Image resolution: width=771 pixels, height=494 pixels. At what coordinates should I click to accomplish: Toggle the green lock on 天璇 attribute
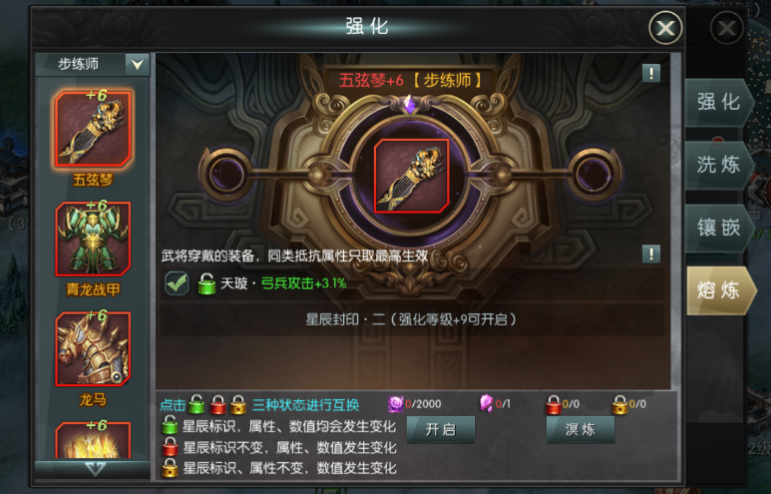pyautogui.click(x=207, y=284)
